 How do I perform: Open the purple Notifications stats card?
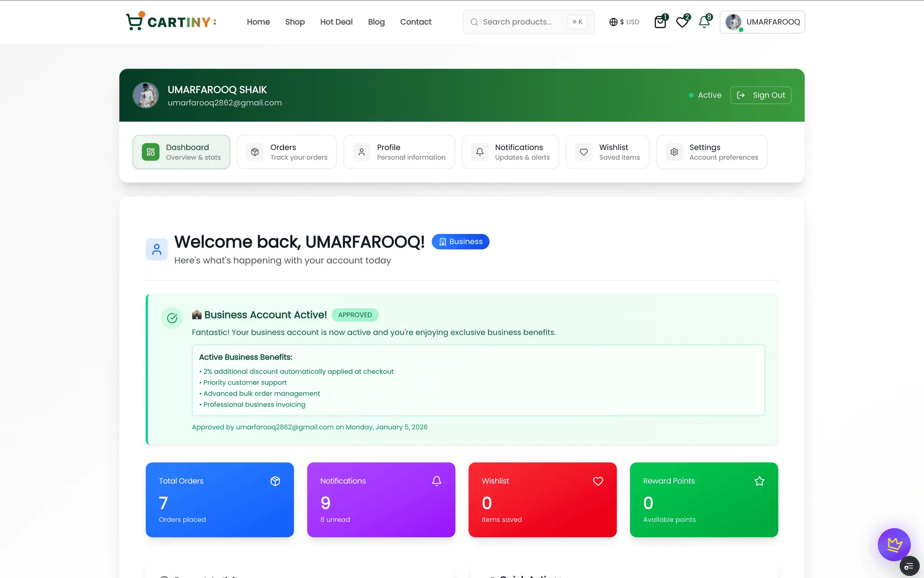pyautogui.click(x=381, y=500)
